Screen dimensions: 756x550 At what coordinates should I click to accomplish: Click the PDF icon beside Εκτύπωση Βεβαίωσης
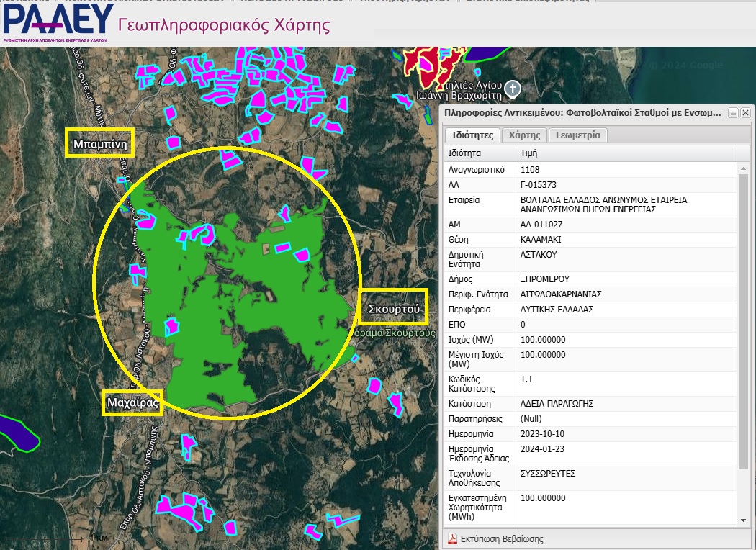coord(453,538)
